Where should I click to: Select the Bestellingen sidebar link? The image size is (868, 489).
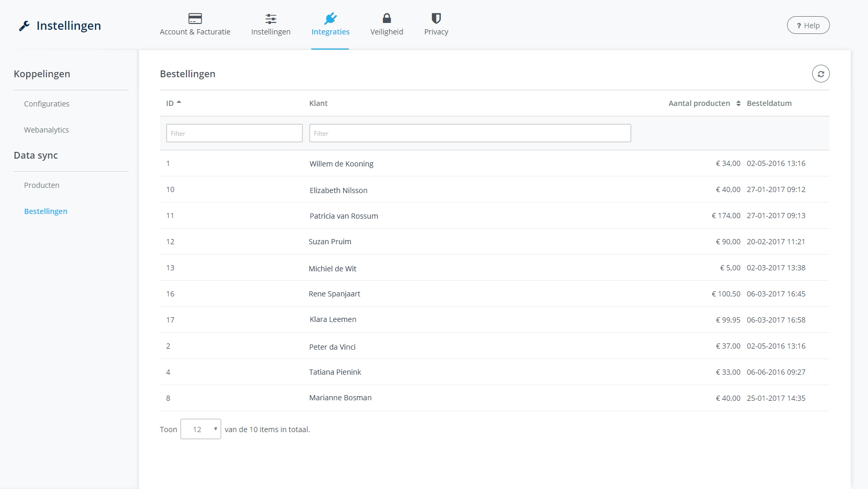[46, 211]
